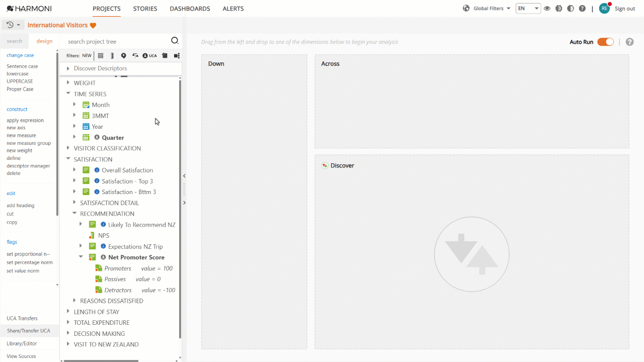Click set percentage norm flag
The image size is (644, 362).
click(x=30, y=262)
